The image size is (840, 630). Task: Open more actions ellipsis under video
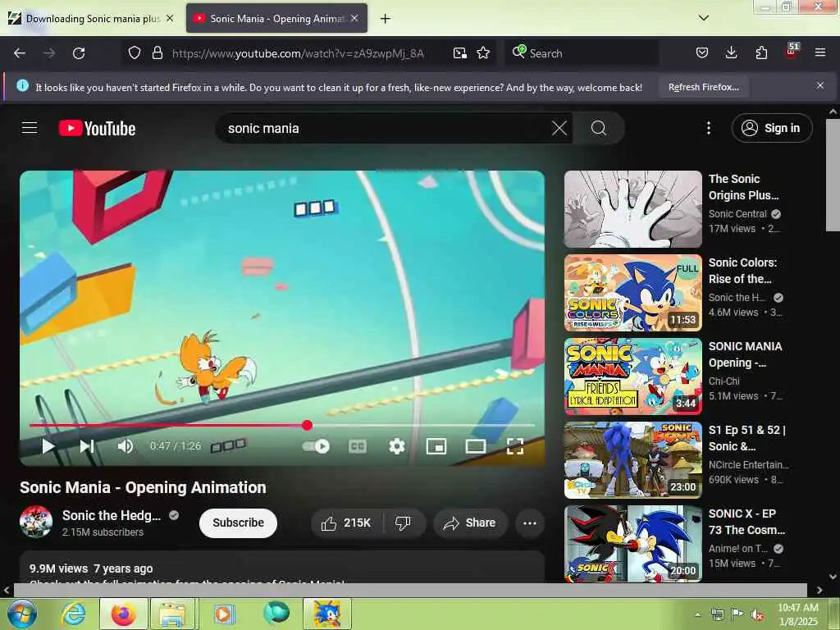[x=530, y=523]
